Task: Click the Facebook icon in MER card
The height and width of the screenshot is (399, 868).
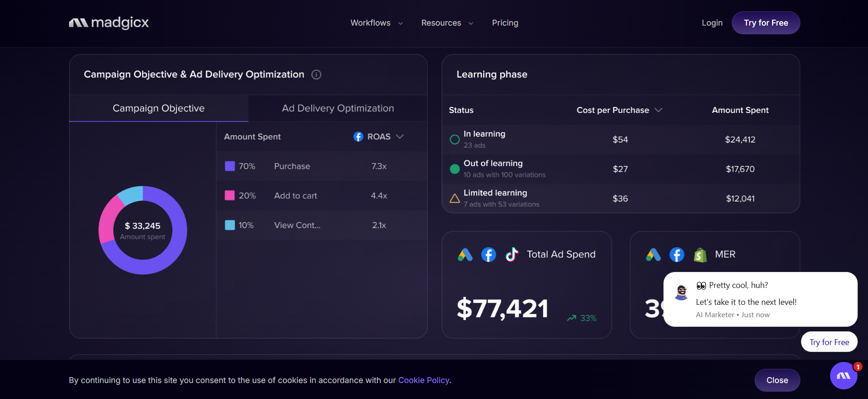Action: pos(677,255)
